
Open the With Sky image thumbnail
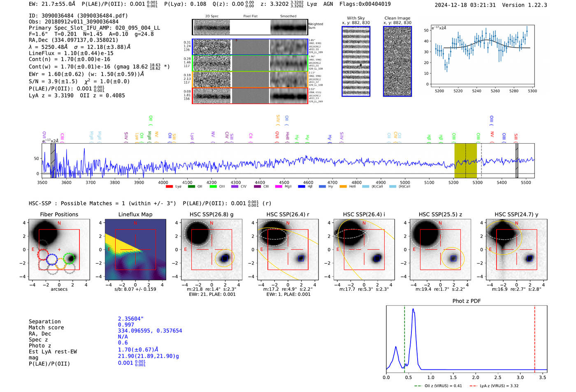[356, 61]
